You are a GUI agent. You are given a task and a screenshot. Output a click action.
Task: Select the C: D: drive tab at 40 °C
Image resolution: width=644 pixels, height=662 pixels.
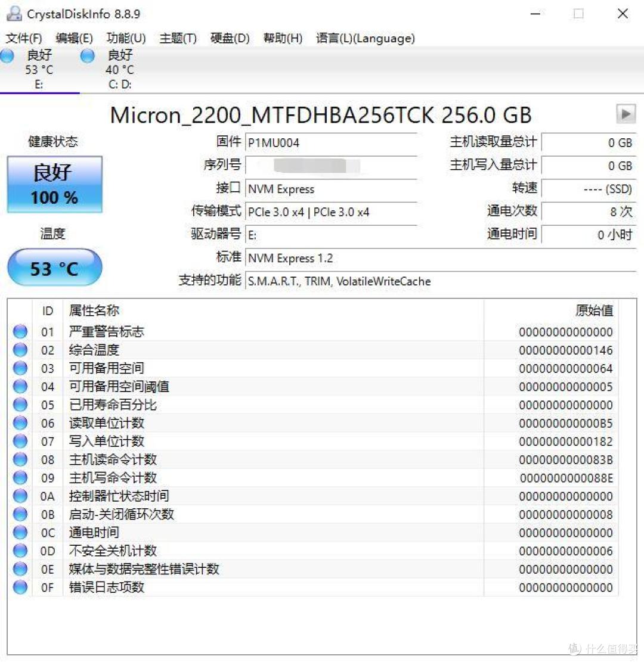point(120,70)
